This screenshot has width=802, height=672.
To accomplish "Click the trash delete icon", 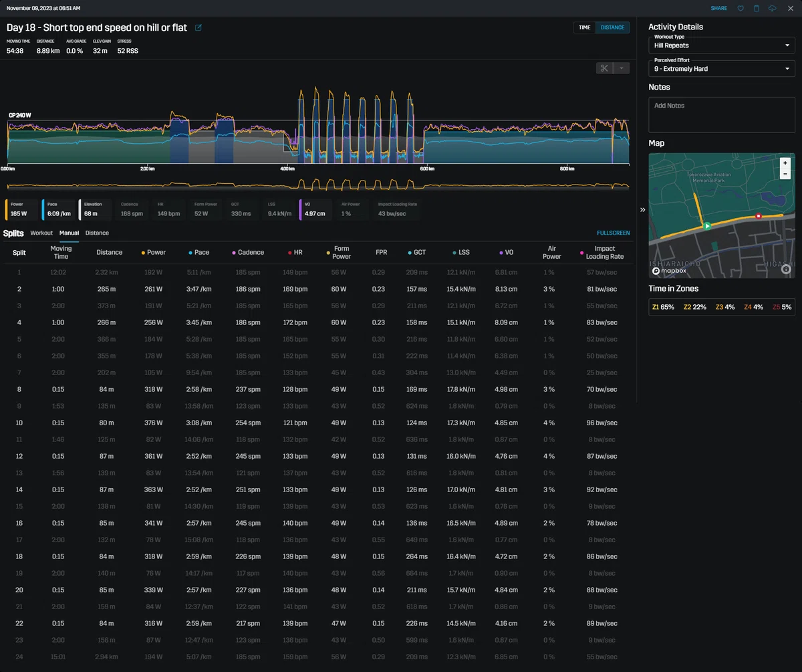I will coord(757,8).
